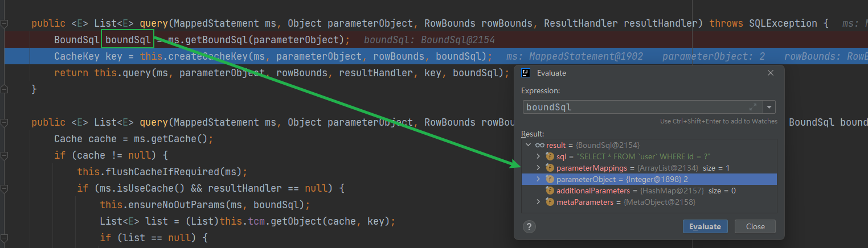Click the glasses icon beside result
The height and width of the screenshot is (248, 868).
point(539,146)
